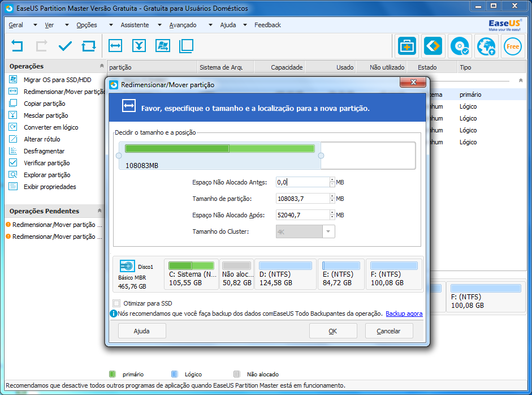Click the Free badge icon
532x395 pixels.
(513, 46)
